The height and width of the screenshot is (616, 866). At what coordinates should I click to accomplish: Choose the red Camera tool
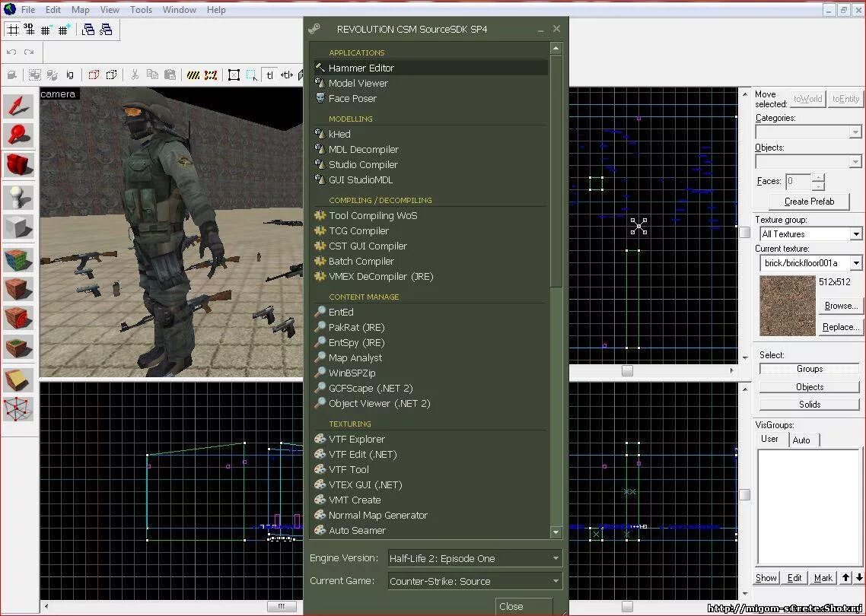click(18, 165)
